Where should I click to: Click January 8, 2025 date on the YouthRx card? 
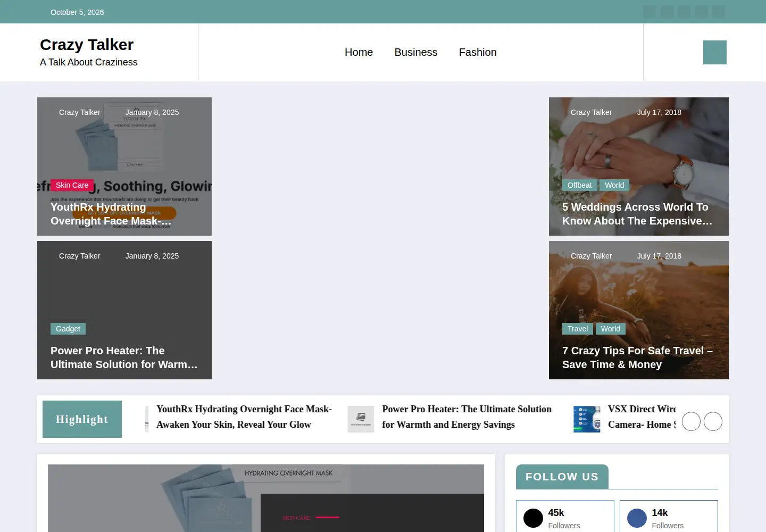152,112
